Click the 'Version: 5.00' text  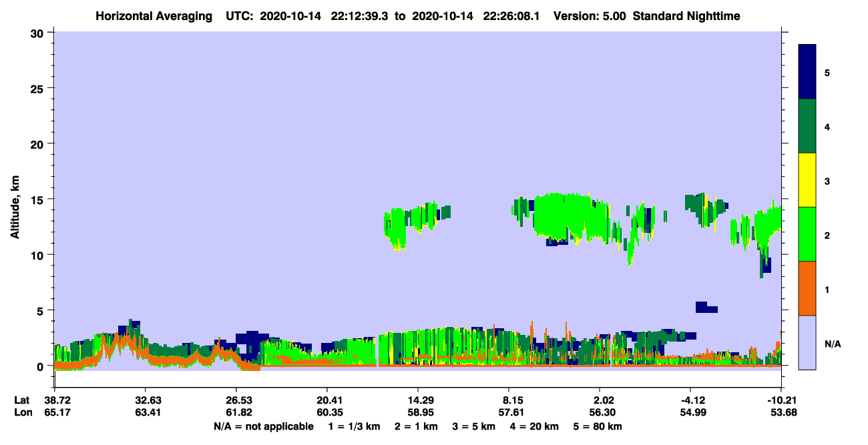coord(588,15)
